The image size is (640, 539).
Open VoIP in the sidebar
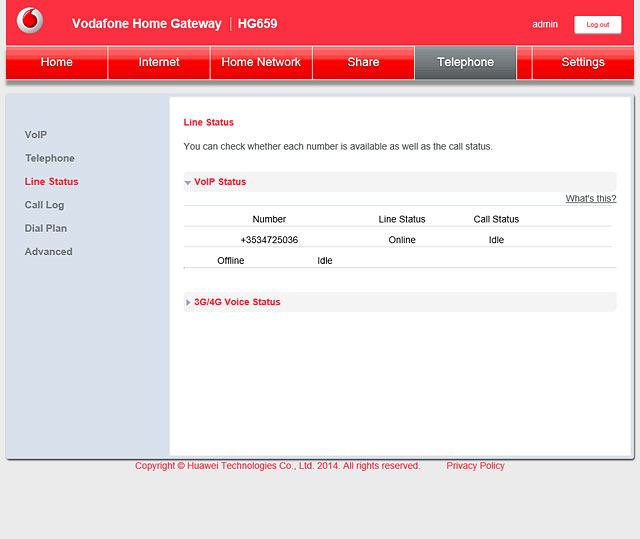click(36, 135)
